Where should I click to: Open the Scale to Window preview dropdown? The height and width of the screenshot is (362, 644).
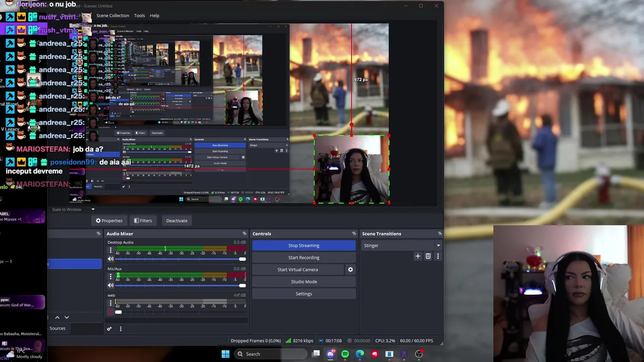73,209
